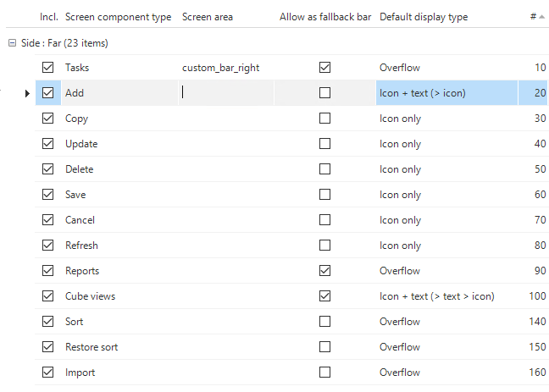The image size is (549, 392).
Task: Open display type dropdown for Add row
Action: click(446, 93)
